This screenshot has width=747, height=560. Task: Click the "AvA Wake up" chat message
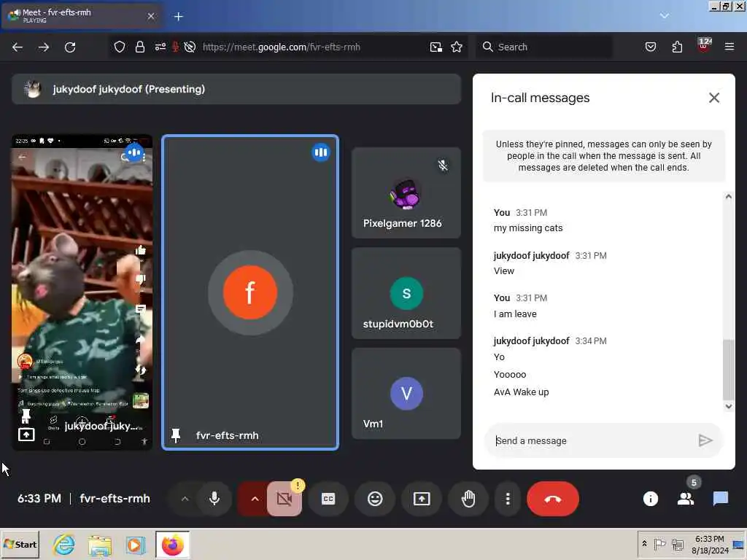click(521, 392)
